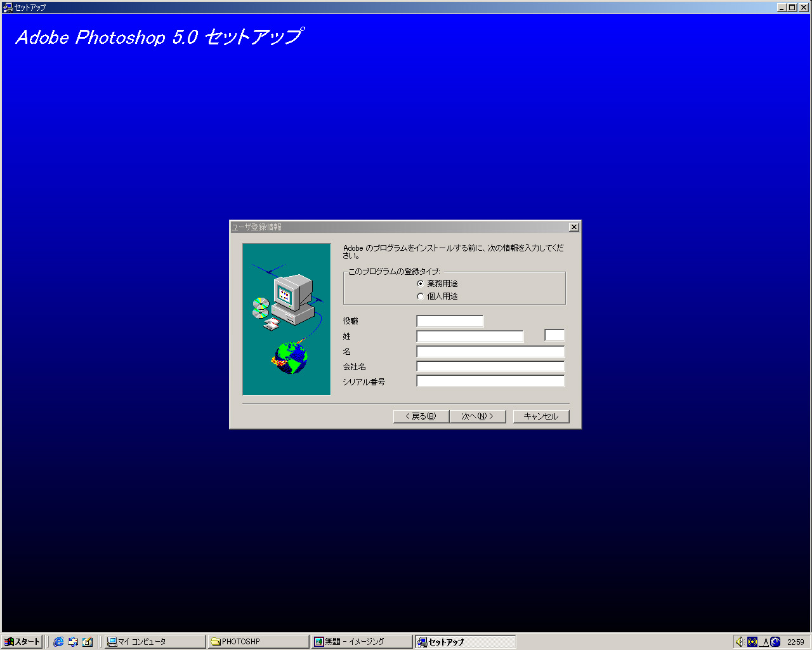Open the スタート menu
The image size is (812, 650).
click(x=23, y=642)
